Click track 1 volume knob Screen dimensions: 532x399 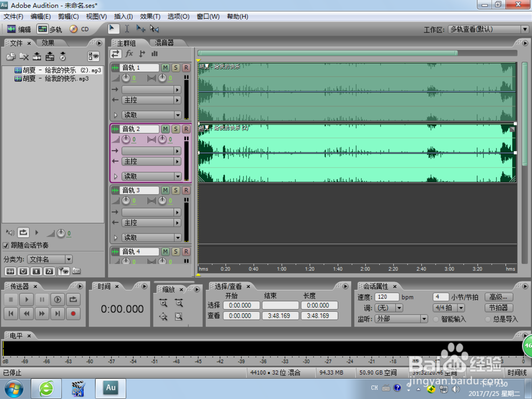pyautogui.click(x=126, y=78)
